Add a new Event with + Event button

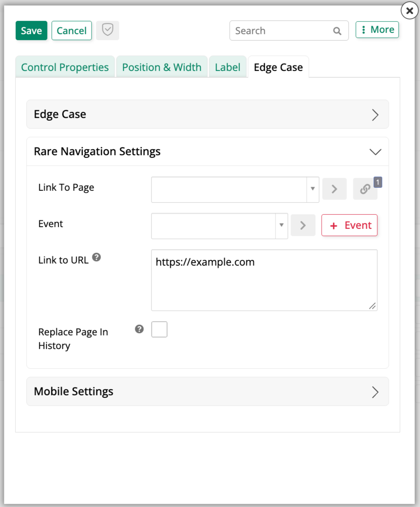(349, 225)
